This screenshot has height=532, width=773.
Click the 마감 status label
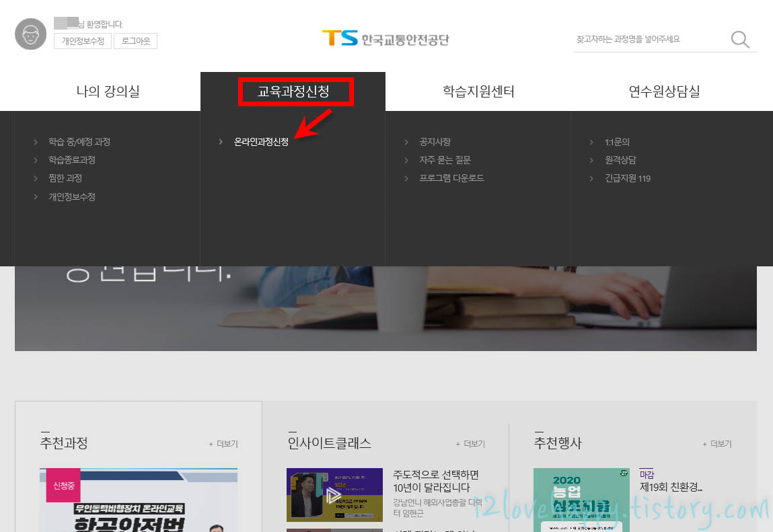(647, 474)
